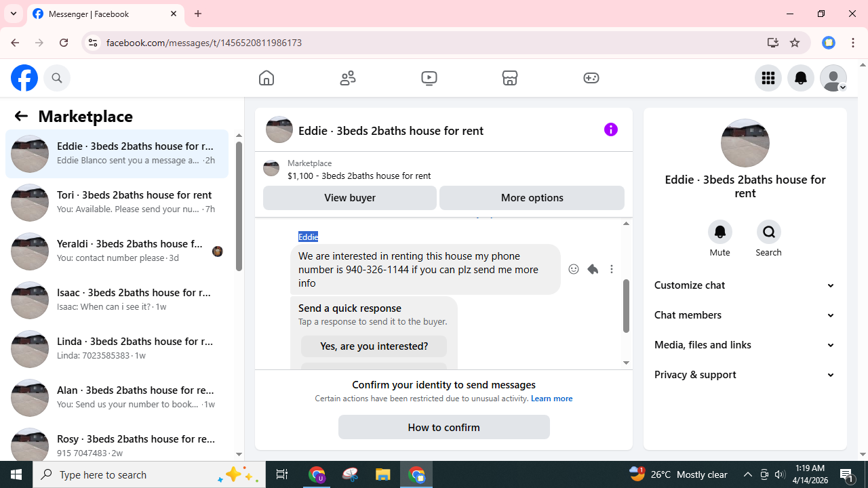Expand Privacy & support section

pos(745,375)
